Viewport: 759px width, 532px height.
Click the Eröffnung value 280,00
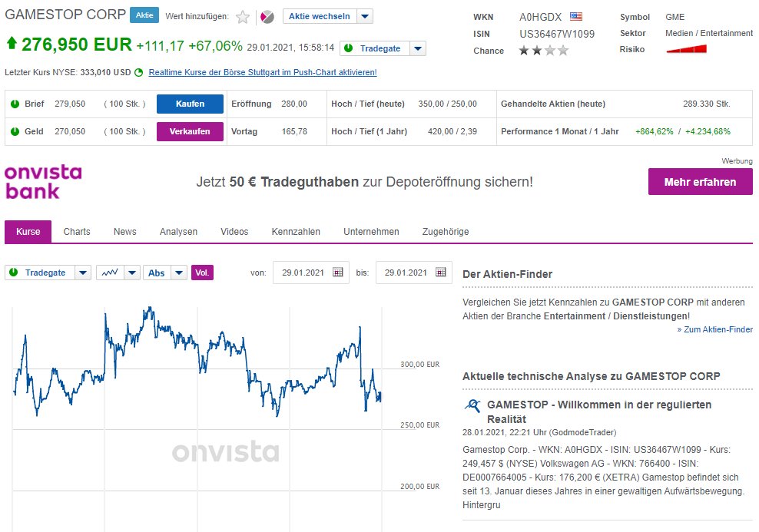click(294, 104)
